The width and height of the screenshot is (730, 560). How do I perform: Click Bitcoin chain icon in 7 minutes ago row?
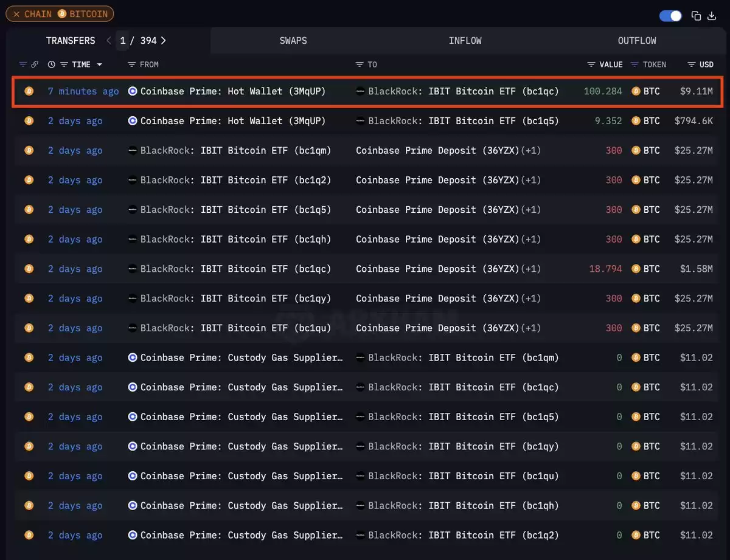click(x=29, y=91)
